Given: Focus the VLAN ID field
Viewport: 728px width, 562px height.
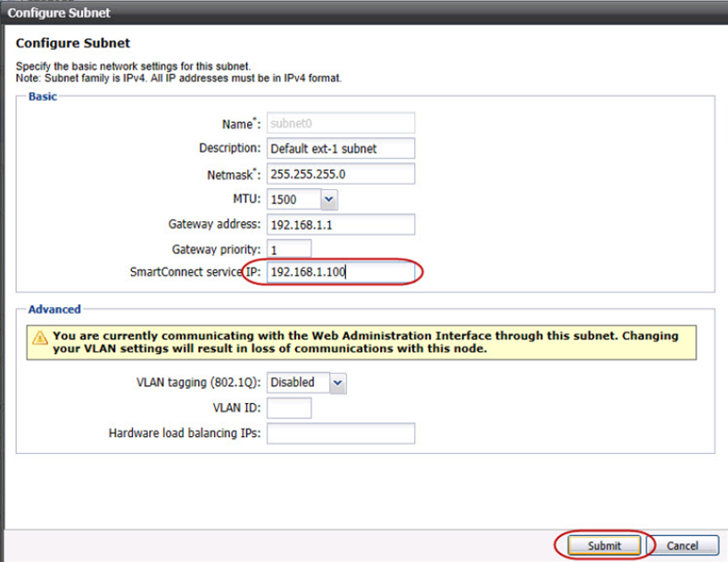Looking at the screenshot, I should point(289,408).
